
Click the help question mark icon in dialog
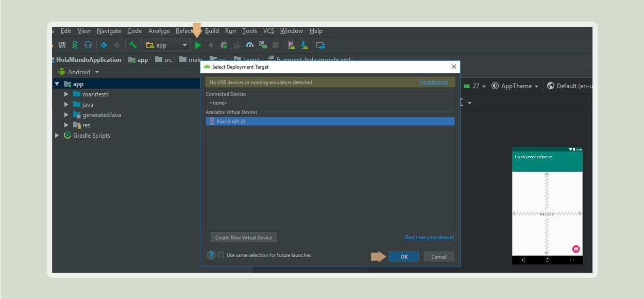click(x=211, y=255)
